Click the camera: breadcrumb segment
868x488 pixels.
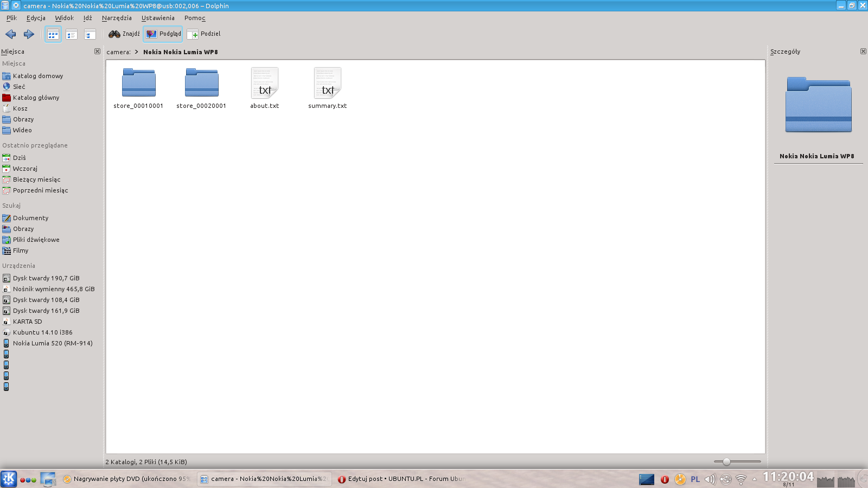pos(118,52)
